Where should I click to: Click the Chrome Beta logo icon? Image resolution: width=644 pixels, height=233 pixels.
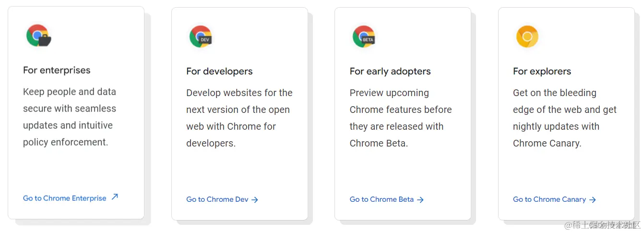click(364, 37)
